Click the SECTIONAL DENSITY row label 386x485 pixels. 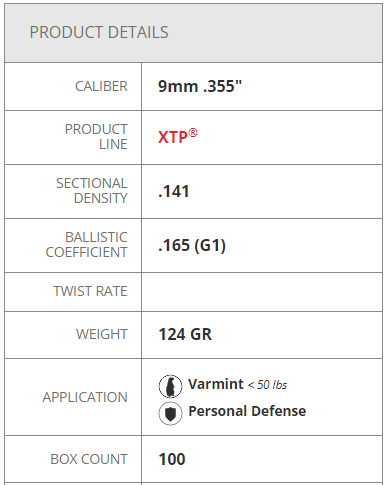(x=92, y=191)
